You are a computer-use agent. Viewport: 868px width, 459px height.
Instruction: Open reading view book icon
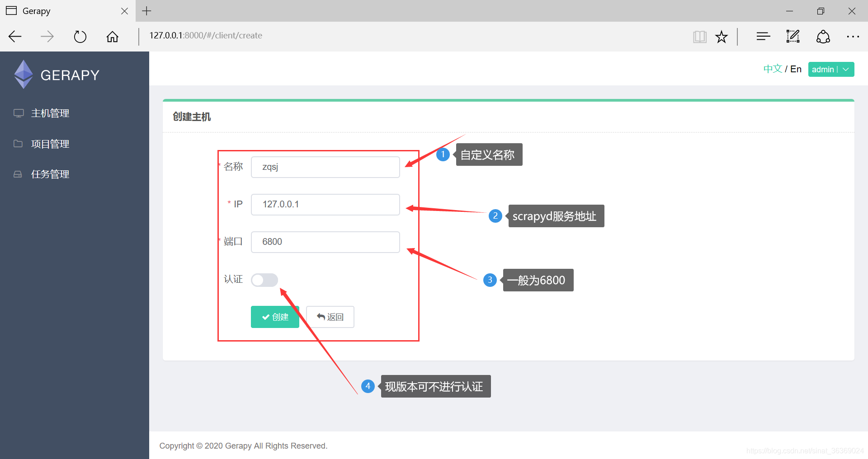click(699, 37)
